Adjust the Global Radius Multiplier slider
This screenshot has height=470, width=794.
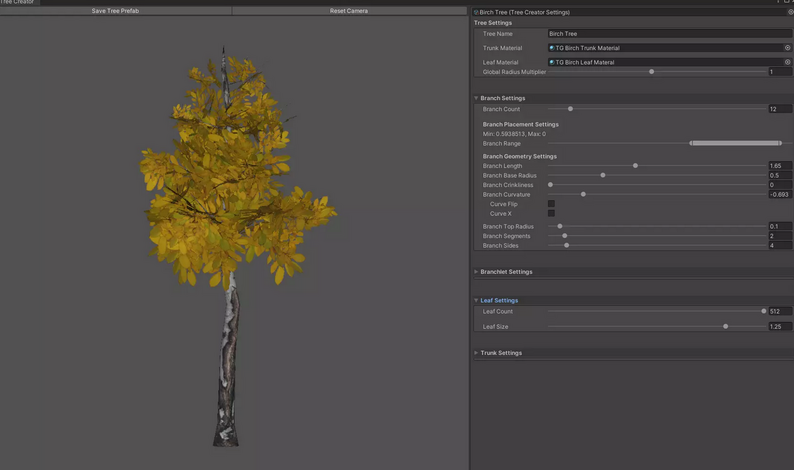click(652, 72)
